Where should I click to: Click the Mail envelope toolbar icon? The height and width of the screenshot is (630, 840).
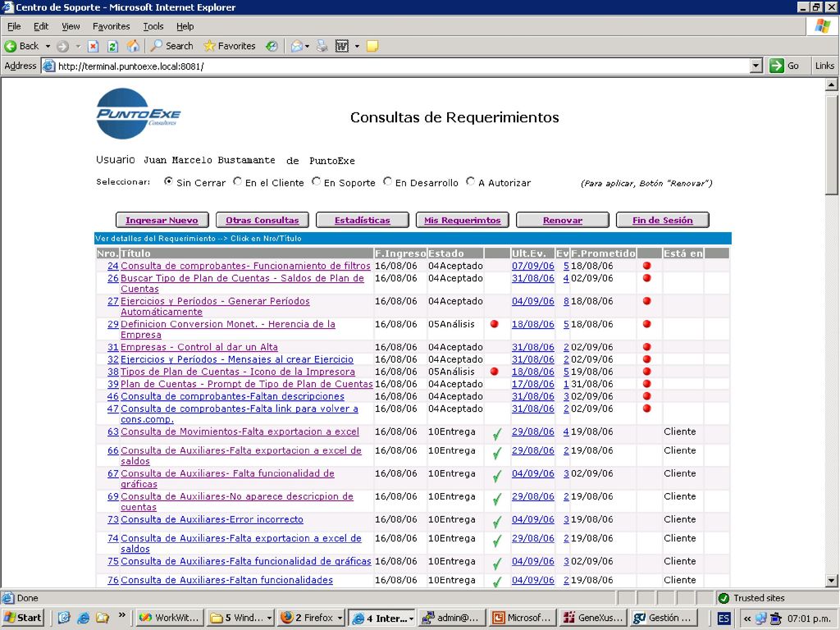pos(297,46)
